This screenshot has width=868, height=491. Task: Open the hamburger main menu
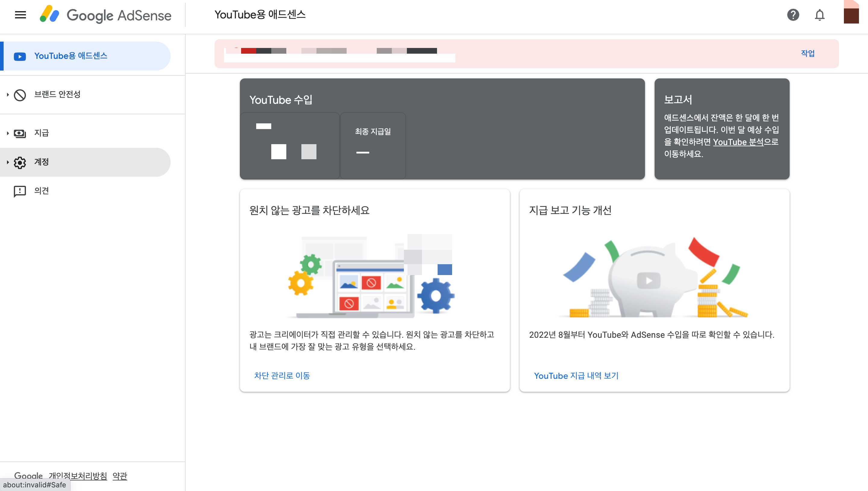[x=20, y=15]
